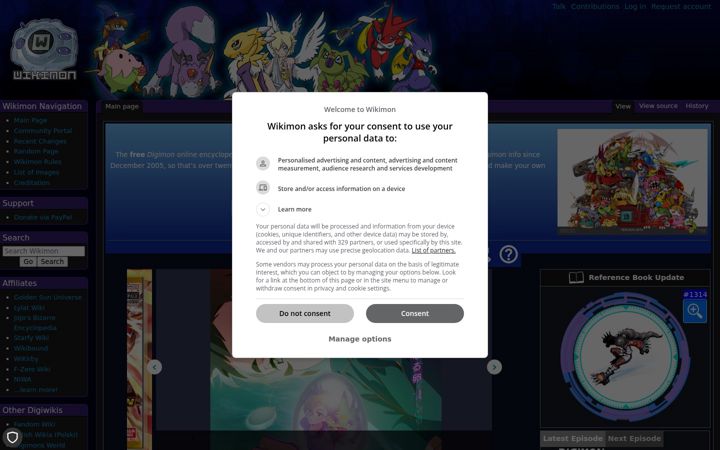Open Random Page link
This screenshot has width=720, height=450.
point(36,152)
